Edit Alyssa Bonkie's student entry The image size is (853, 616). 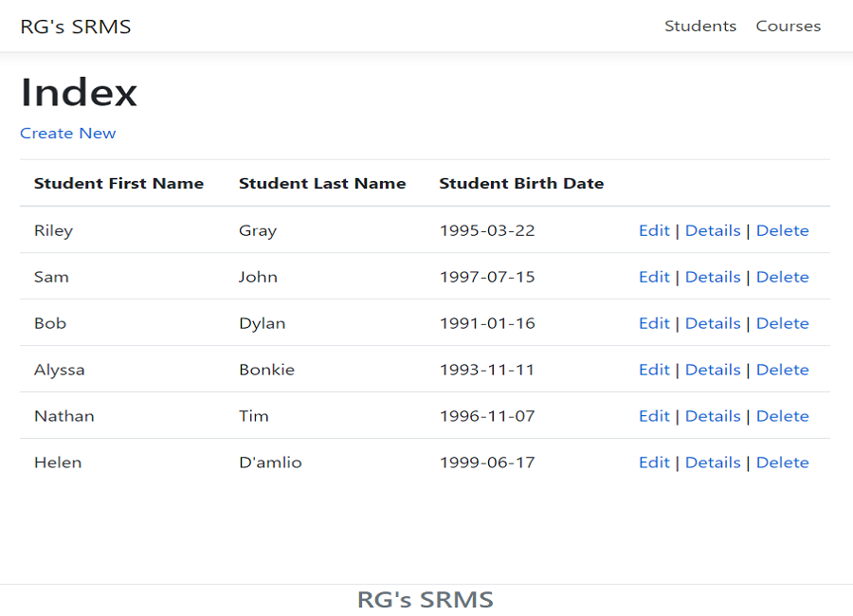[x=654, y=370]
